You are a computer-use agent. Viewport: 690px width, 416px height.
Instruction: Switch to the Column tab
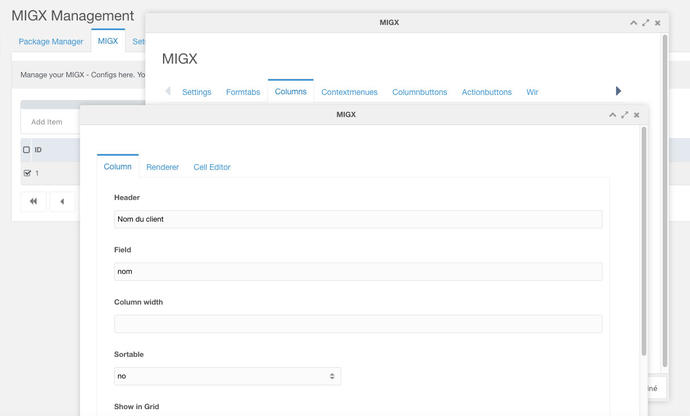tap(117, 167)
